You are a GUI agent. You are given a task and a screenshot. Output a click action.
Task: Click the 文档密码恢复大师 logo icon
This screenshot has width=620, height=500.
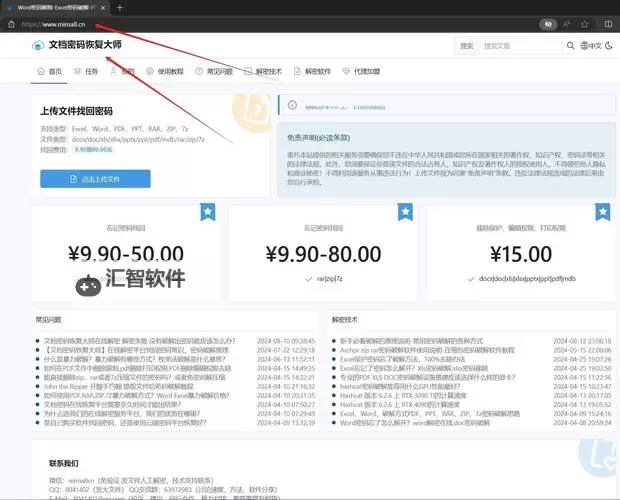tap(38, 45)
